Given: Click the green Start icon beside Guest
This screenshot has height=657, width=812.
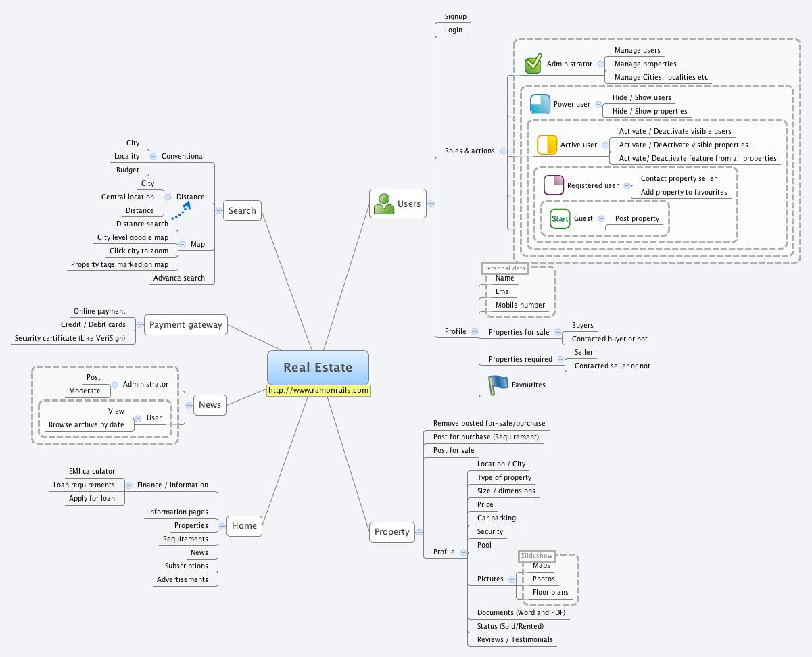Looking at the screenshot, I should 560,219.
